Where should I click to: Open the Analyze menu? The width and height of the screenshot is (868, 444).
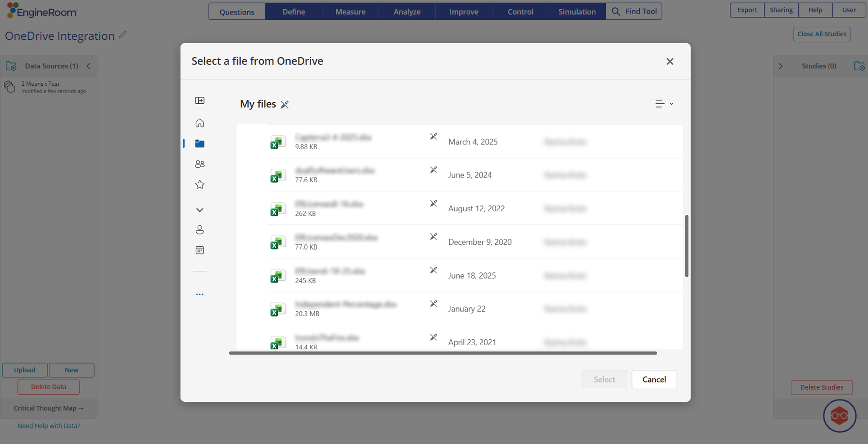(x=407, y=12)
